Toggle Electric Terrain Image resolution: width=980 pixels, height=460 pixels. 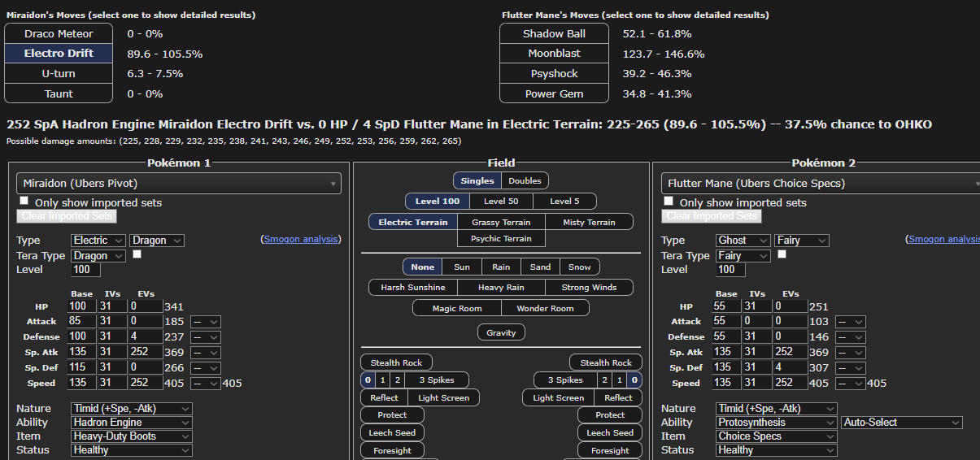[413, 222]
